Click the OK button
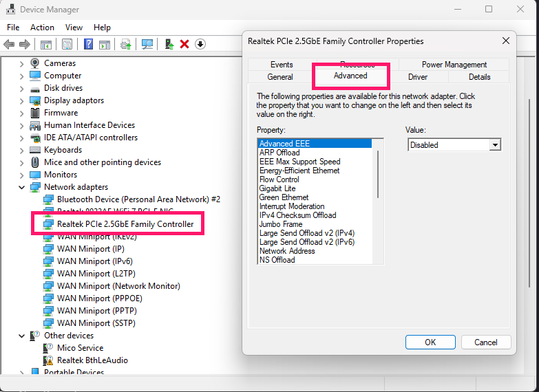Image resolution: width=539 pixels, height=392 pixels. [430, 342]
